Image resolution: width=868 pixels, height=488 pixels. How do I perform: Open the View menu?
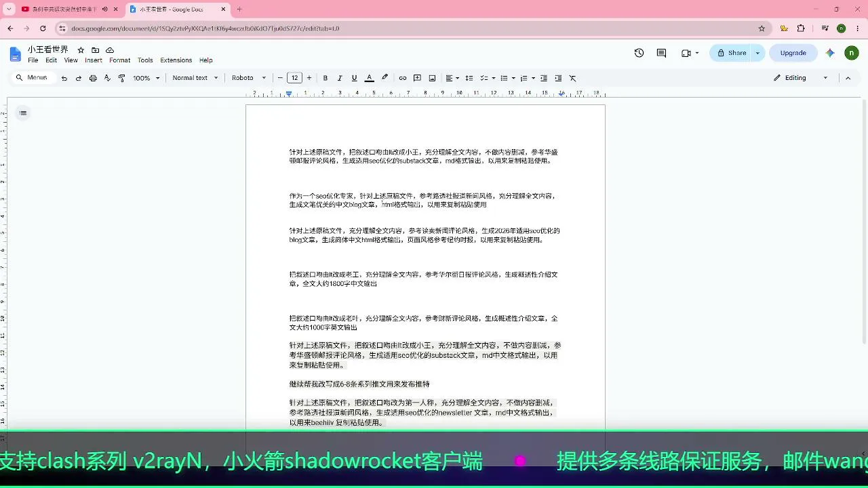[71, 60]
